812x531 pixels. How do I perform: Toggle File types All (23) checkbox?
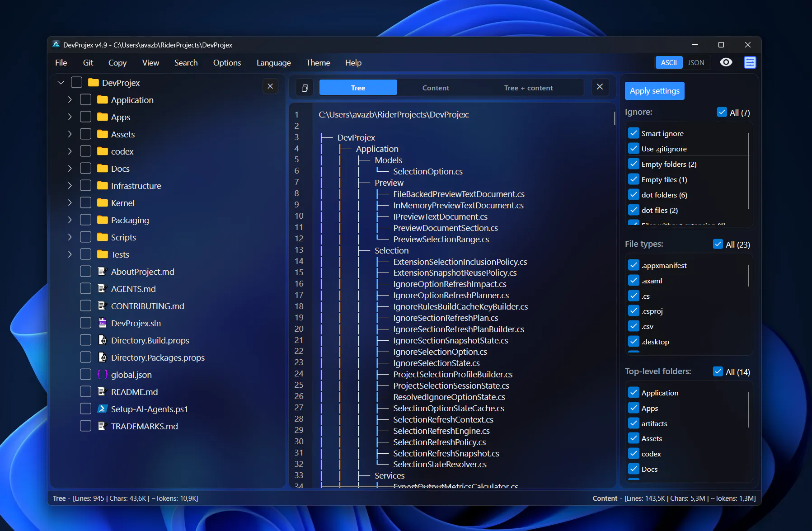(x=718, y=244)
